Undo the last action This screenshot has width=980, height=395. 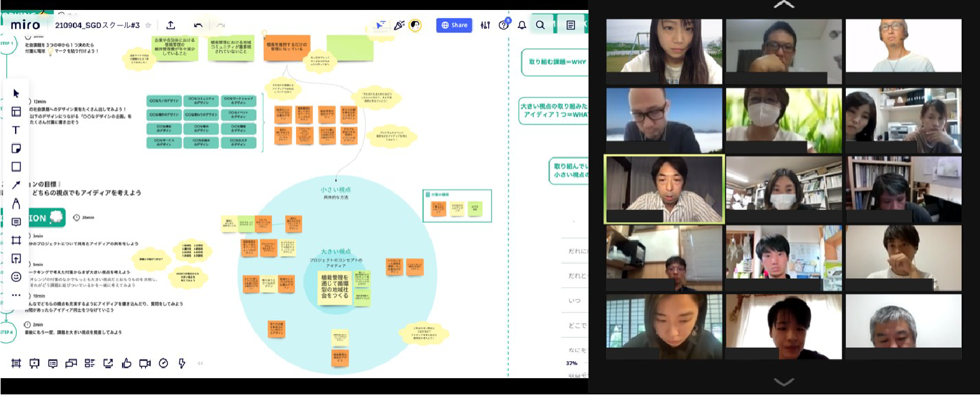198,25
